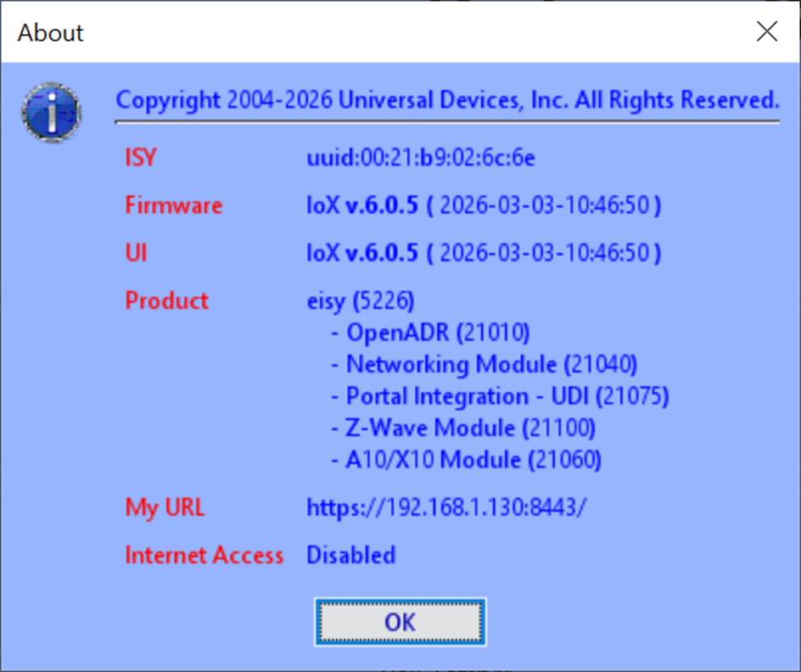The height and width of the screenshot is (672, 801).
Task: Click the uuid address value
Action: pyautogui.click(x=420, y=158)
